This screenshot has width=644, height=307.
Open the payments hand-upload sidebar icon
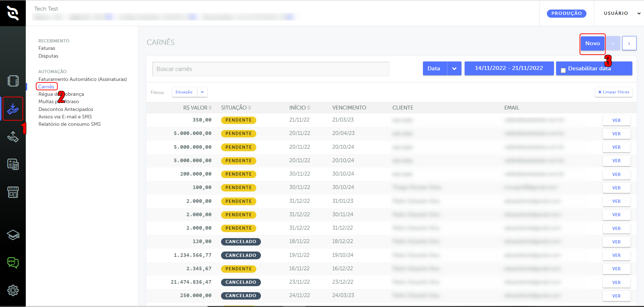pyautogui.click(x=13, y=137)
